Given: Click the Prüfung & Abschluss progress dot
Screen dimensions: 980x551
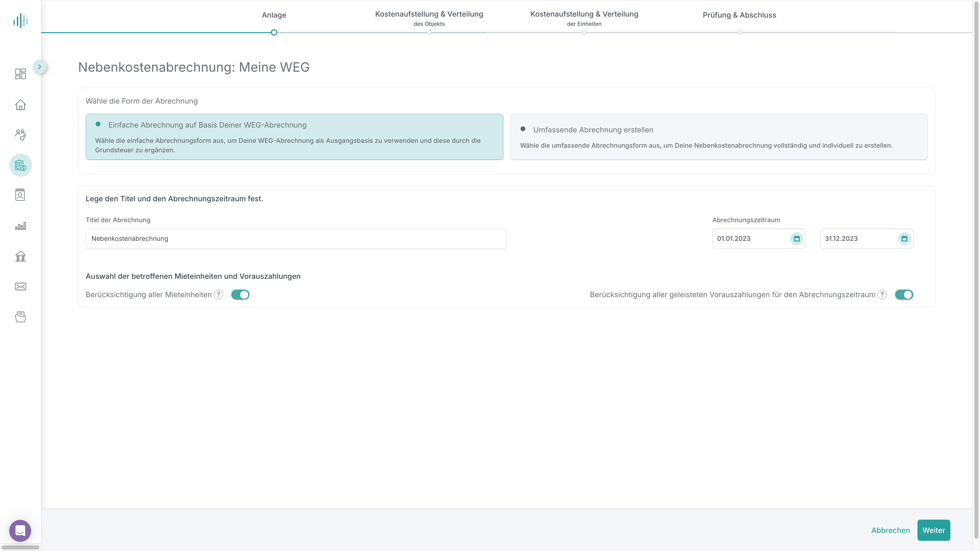Looking at the screenshot, I should (x=740, y=33).
